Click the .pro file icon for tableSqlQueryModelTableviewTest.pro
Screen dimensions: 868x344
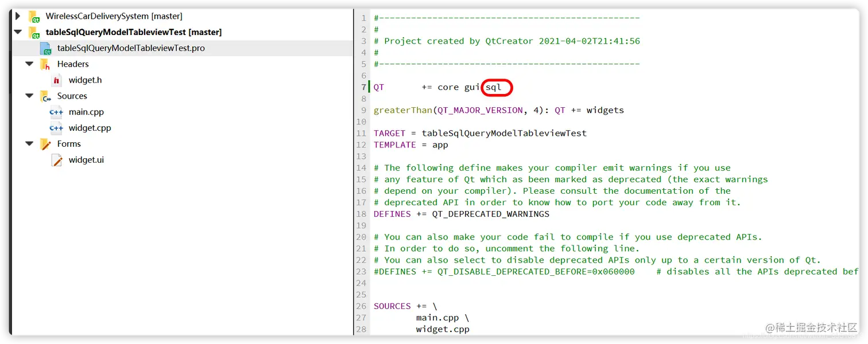pyautogui.click(x=46, y=48)
